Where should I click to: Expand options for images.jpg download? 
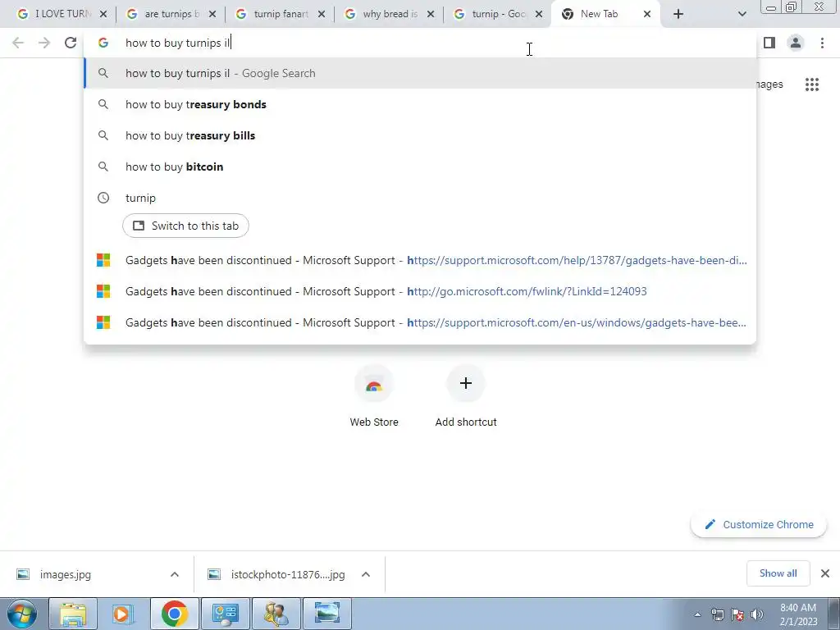pos(175,574)
